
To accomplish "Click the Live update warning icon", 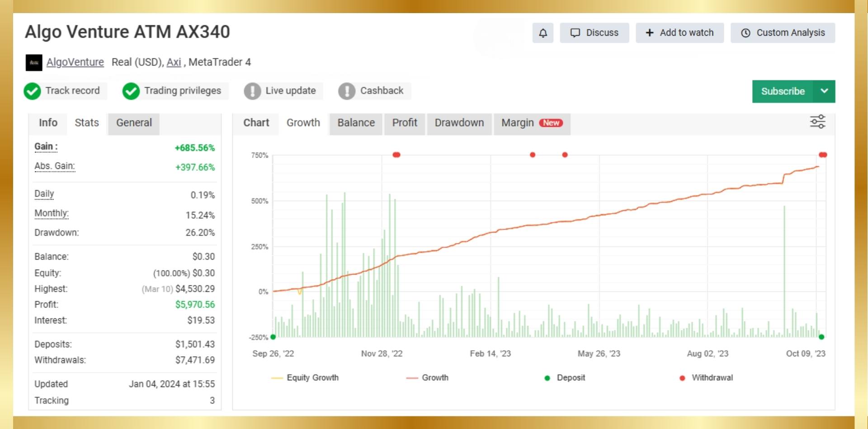I will (252, 91).
